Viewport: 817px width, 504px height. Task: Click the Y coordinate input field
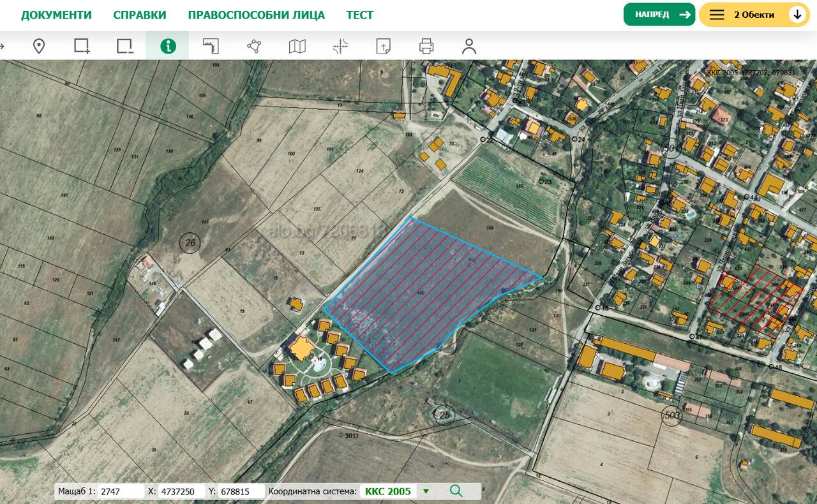pos(242,491)
